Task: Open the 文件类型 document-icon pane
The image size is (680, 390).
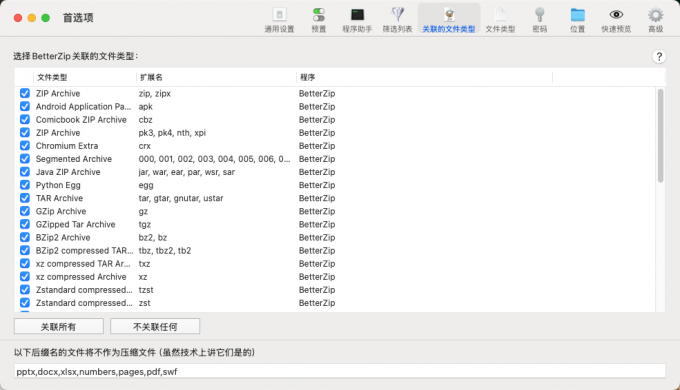Action: pyautogui.click(x=500, y=20)
